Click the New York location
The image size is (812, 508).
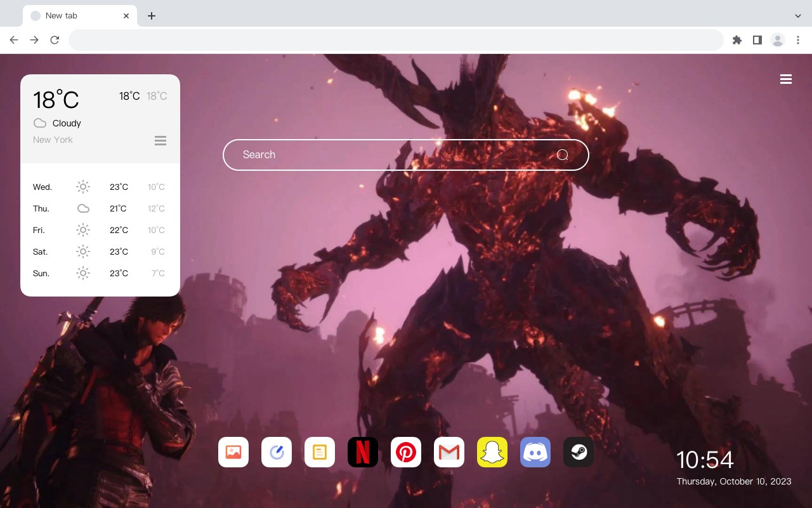pos(53,140)
